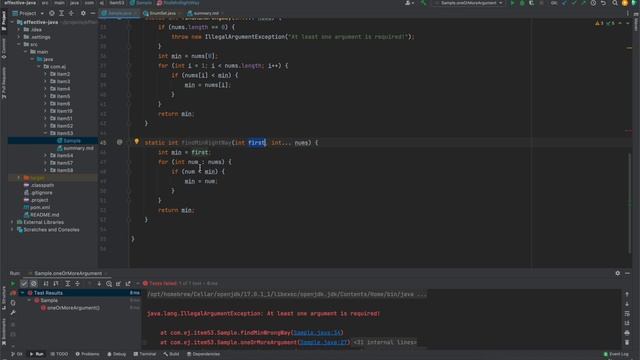The width and height of the screenshot is (640, 360).
Task: Collapse the Test Results node
Action: click(x=22, y=293)
